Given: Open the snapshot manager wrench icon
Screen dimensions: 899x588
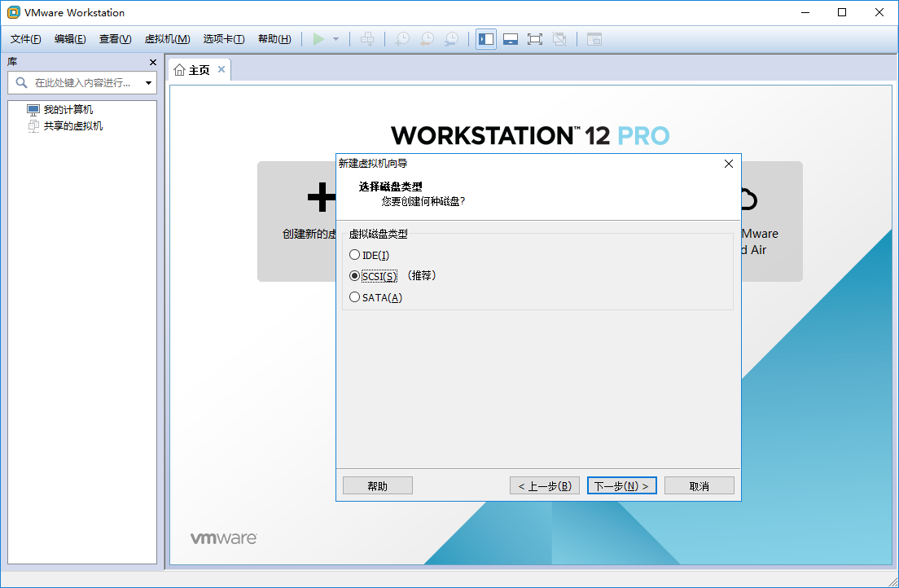Looking at the screenshot, I should [452, 39].
